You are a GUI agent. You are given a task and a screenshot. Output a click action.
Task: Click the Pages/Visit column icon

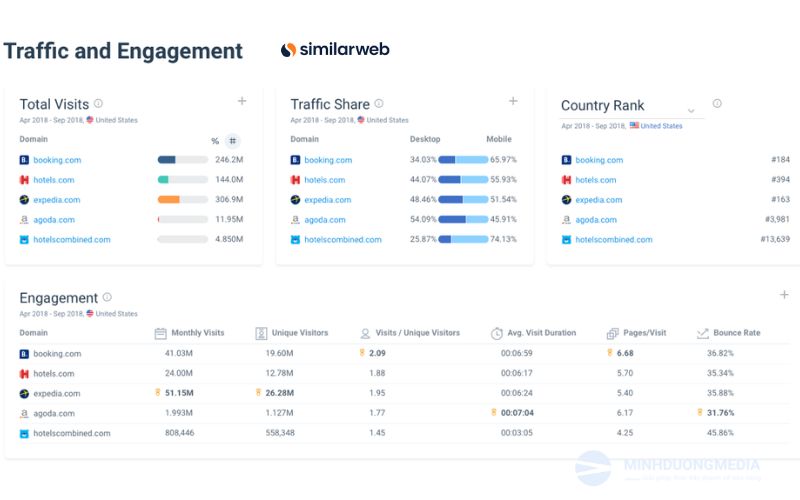click(612, 334)
